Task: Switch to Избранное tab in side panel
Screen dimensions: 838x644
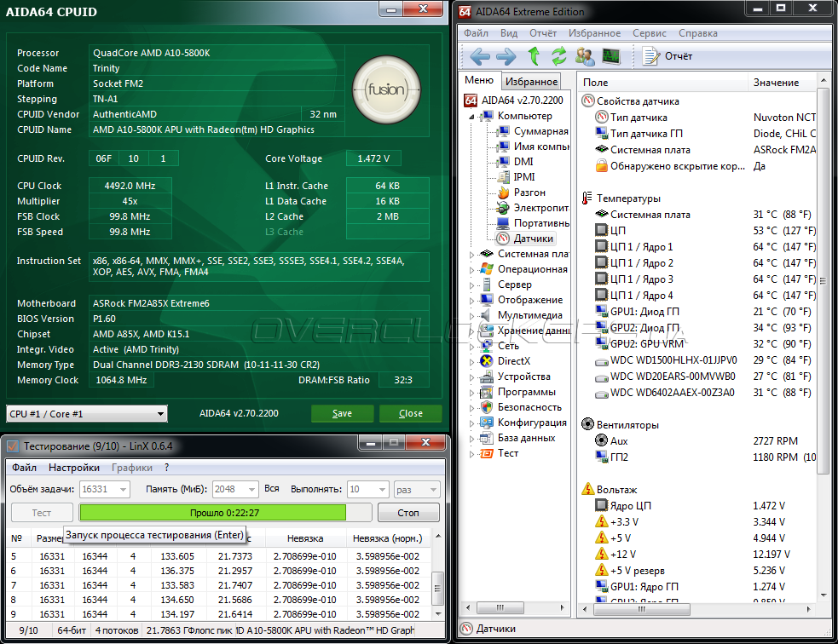Action: point(531,81)
